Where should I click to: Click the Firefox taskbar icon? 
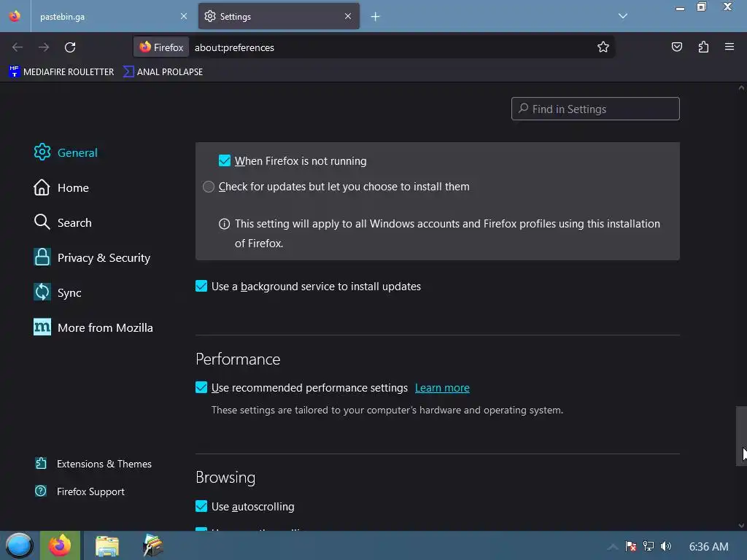coord(60,545)
